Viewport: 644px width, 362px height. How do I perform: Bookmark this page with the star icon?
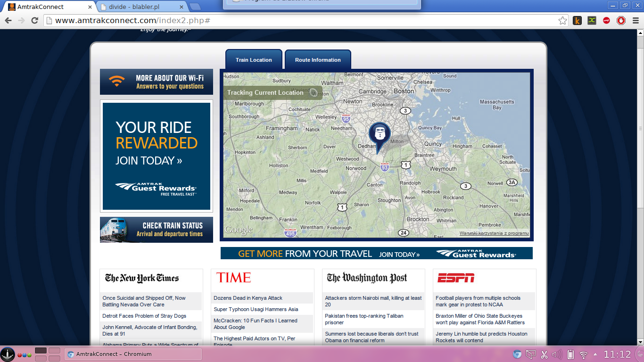(x=562, y=20)
